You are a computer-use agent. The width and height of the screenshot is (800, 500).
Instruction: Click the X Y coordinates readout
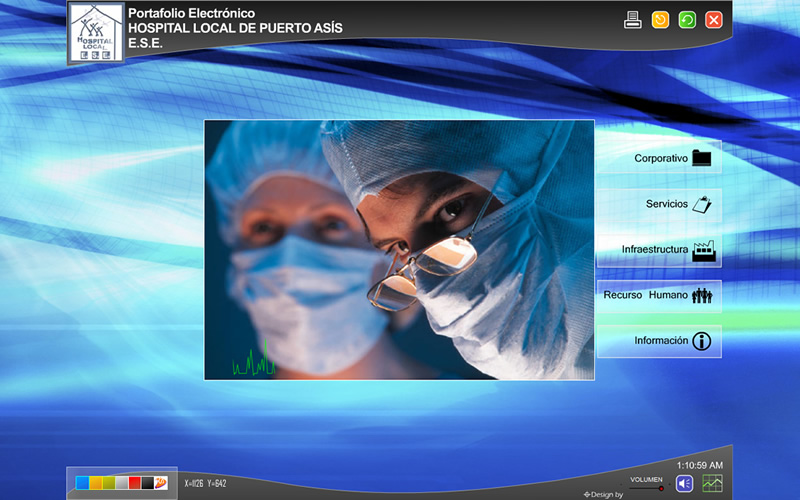tap(205, 483)
